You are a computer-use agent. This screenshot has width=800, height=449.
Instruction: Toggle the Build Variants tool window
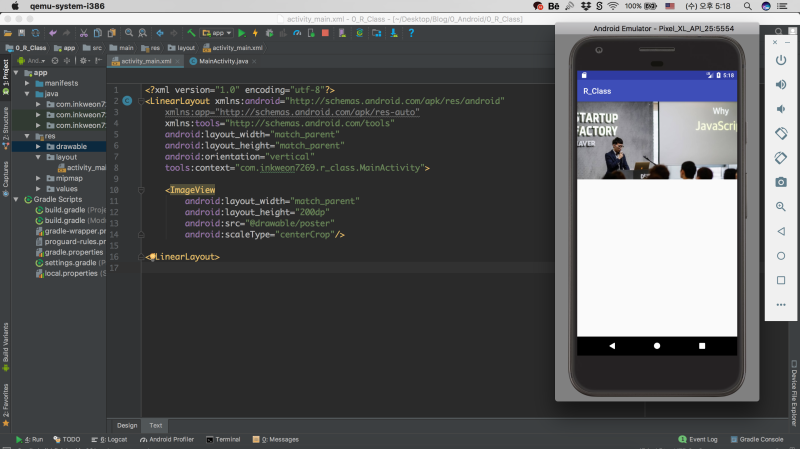6,347
